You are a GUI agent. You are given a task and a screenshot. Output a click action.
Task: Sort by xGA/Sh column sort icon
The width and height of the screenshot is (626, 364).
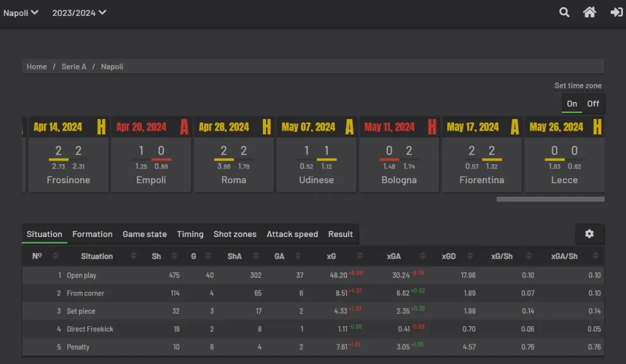[x=592, y=257]
